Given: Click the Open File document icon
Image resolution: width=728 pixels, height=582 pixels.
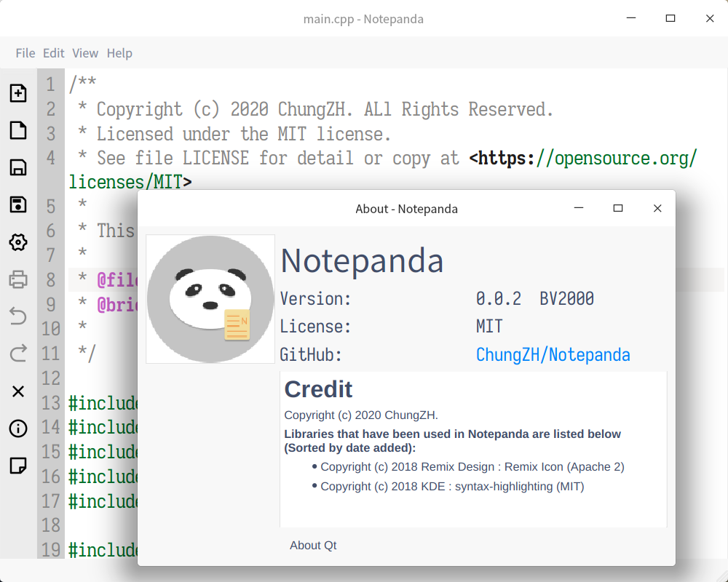Looking at the screenshot, I should [x=18, y=130].
